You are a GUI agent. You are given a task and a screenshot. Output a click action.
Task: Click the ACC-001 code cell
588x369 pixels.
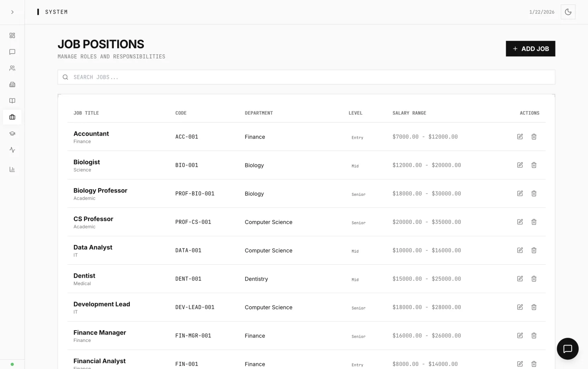click(187, 137)
